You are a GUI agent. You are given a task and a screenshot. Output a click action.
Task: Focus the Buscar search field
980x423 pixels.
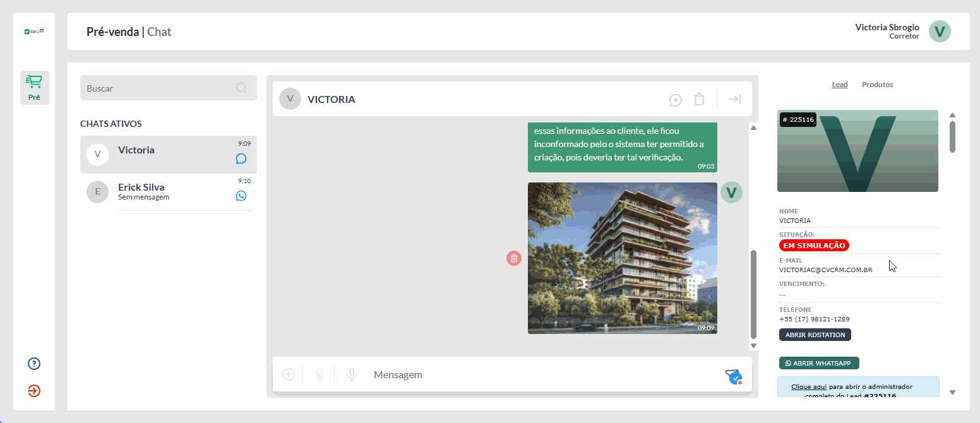(169, 88)
